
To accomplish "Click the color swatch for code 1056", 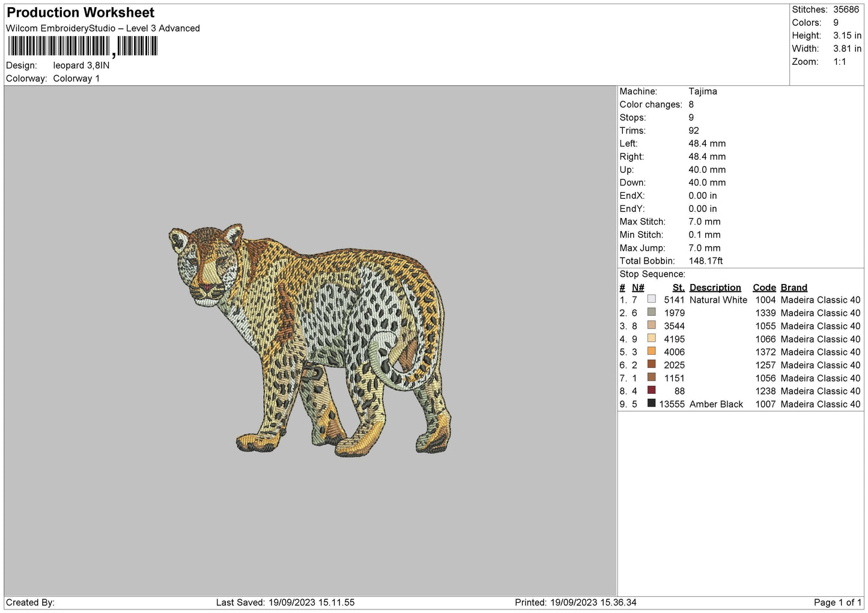I will (x=651, y=378).
